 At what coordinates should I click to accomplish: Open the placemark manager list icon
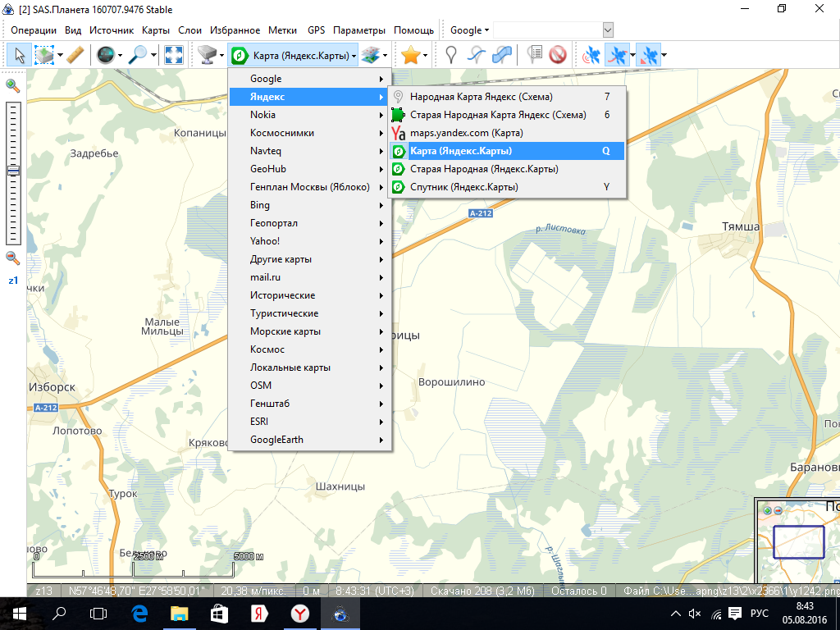click(535, 55)
